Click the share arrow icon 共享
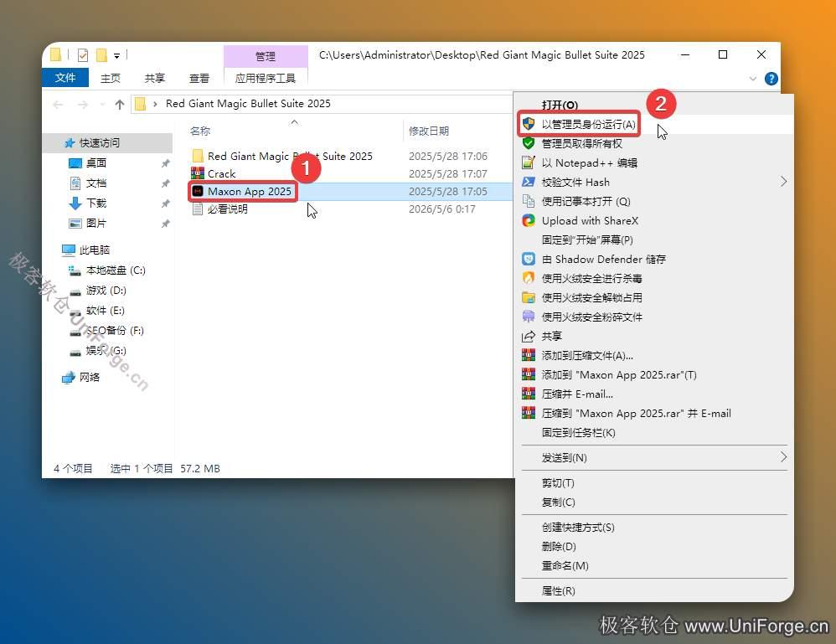 coord(529,336)
